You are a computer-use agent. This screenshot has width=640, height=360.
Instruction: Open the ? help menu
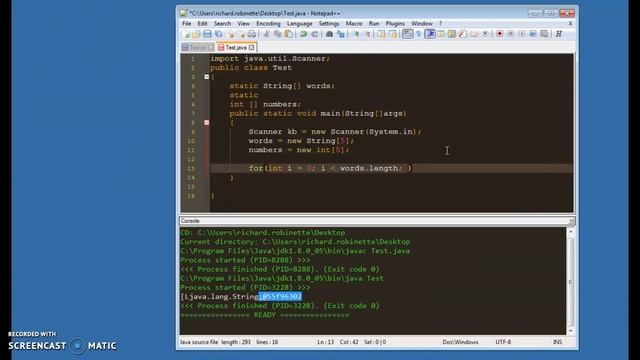pyautogui.click(x=440, y=24)
